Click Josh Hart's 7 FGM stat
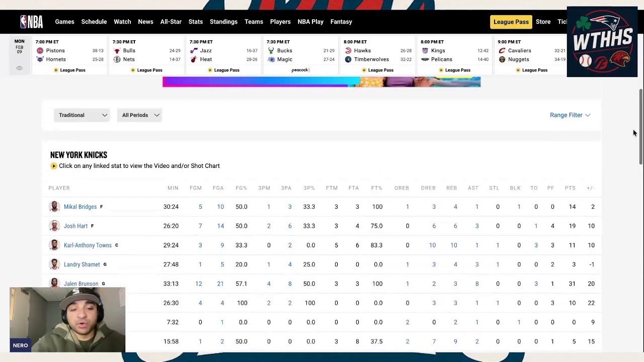The width and height of the screenshot is (644, 362). click(200, 226)
